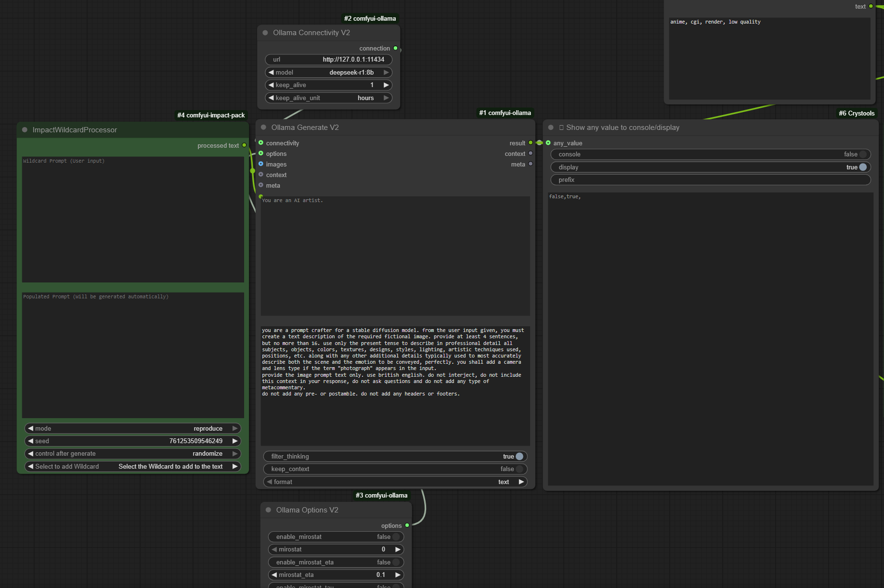Click the result output socket
Screen dimensions: 884x588
tap(531, 143)
